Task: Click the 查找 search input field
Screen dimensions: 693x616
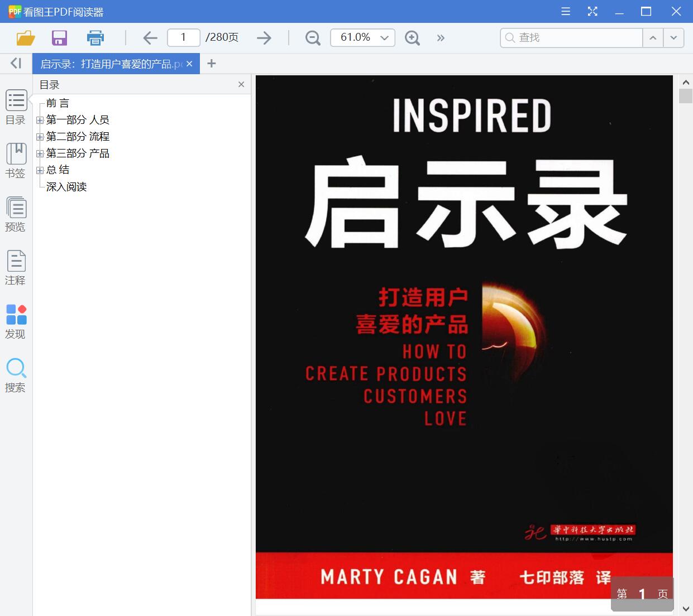Action: tap(571, 37)
